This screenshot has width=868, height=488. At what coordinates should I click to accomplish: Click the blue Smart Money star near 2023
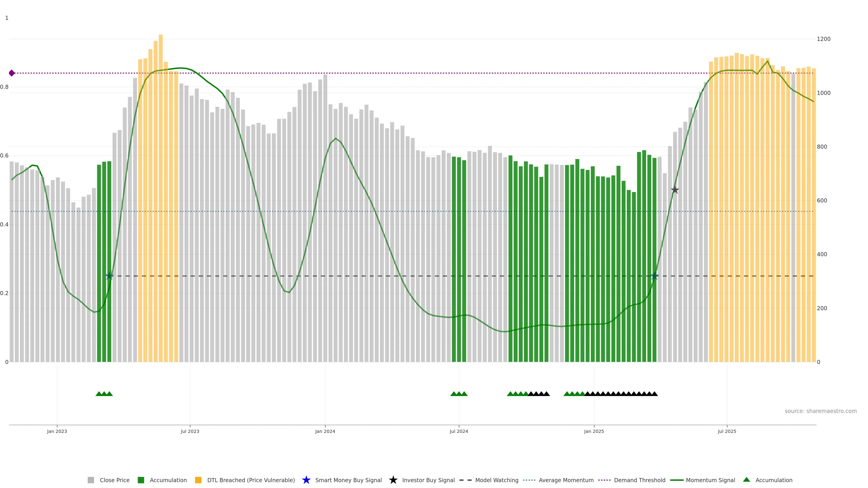click(109, 276)
